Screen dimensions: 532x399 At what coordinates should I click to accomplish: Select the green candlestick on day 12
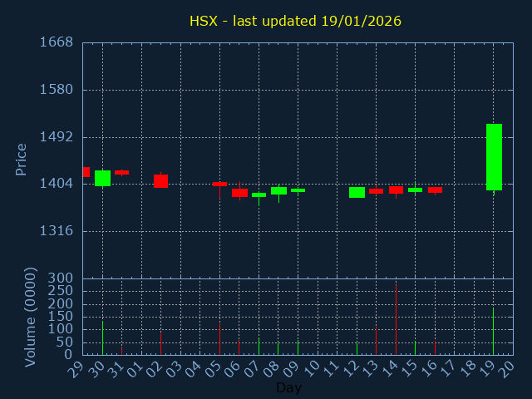(x=357, y=192)
